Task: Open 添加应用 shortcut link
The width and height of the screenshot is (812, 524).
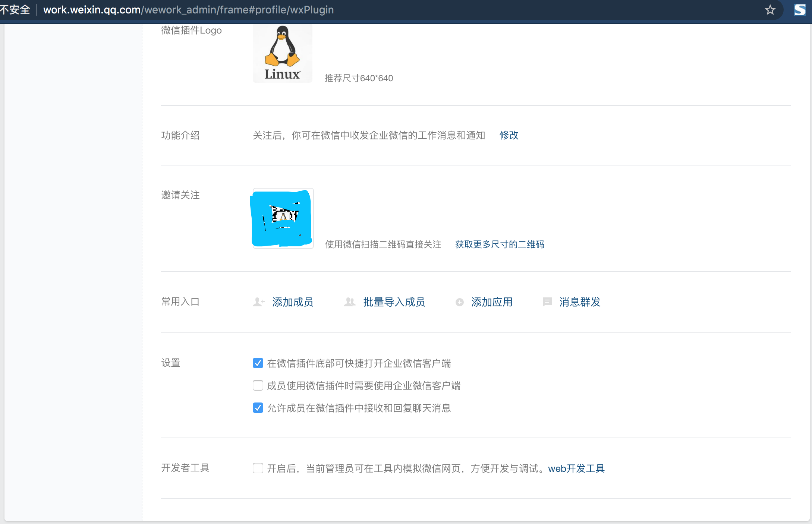Action: coord(492,302)
